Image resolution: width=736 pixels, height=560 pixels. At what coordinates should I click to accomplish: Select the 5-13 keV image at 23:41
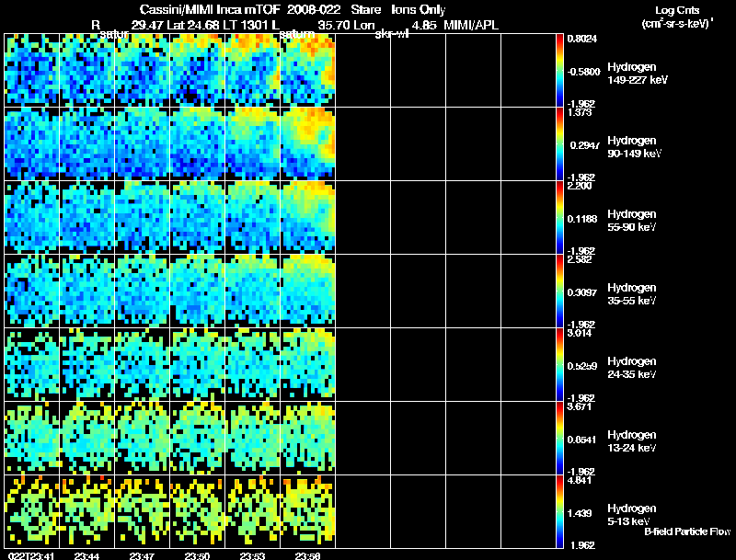32,512
